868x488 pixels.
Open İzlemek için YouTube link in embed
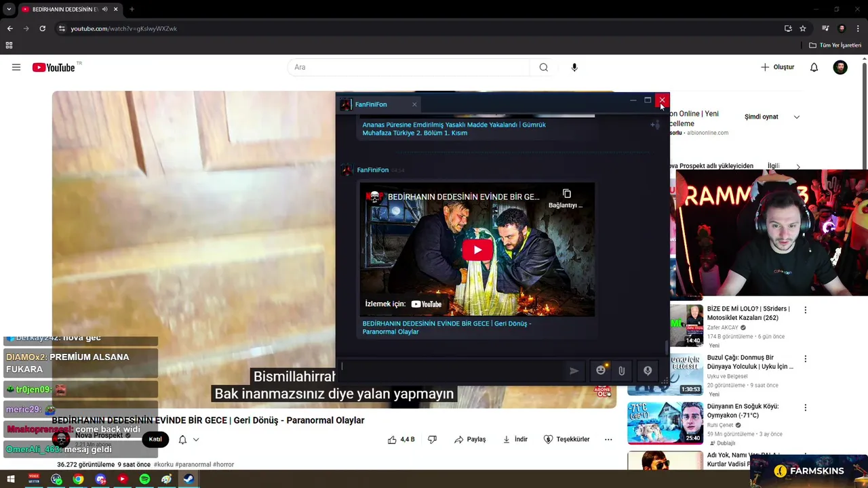[x=403, y=304]
